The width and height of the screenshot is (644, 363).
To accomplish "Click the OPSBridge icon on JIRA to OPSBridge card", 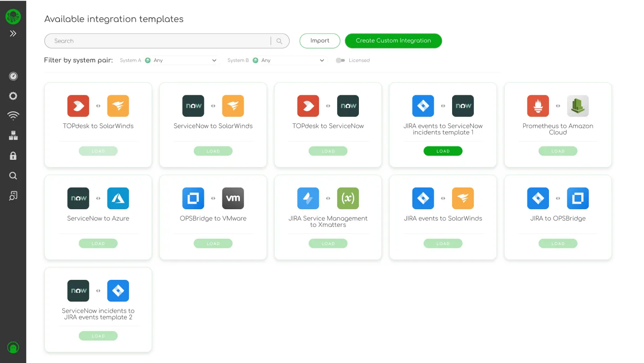I will 578,198.
